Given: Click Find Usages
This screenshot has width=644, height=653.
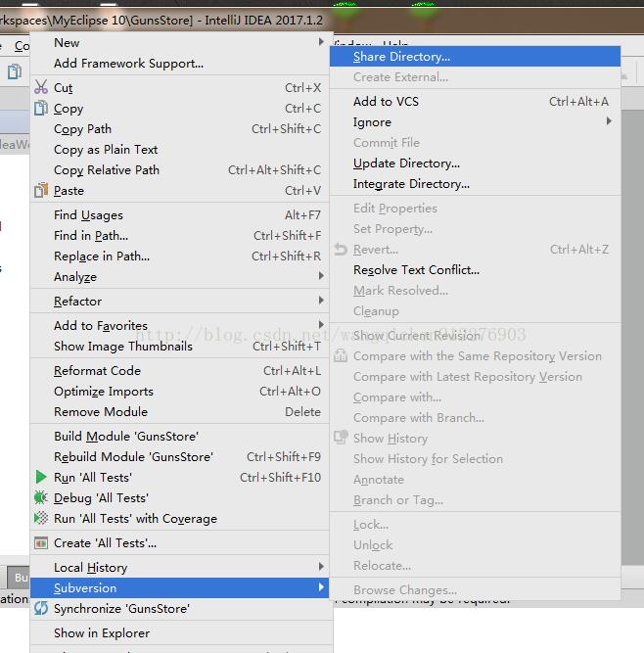Looking at the screenshot, I should pyautogui.click(x=179, y=214).
